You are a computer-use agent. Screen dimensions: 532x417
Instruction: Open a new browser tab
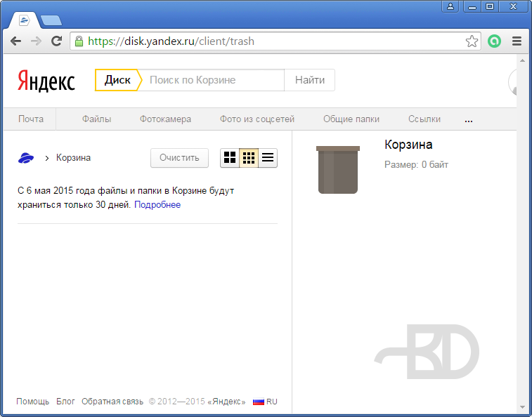(x=51, y=20)
